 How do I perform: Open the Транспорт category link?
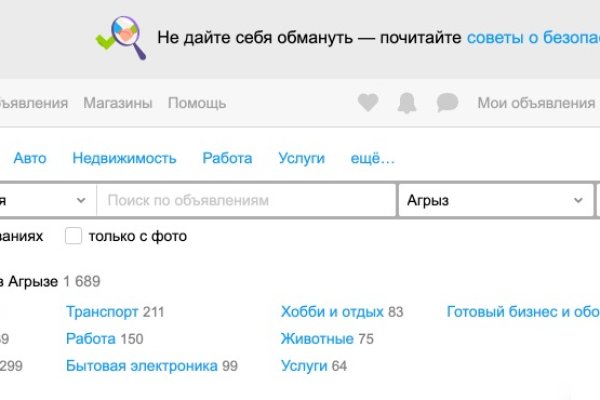(x=102, y=312)
